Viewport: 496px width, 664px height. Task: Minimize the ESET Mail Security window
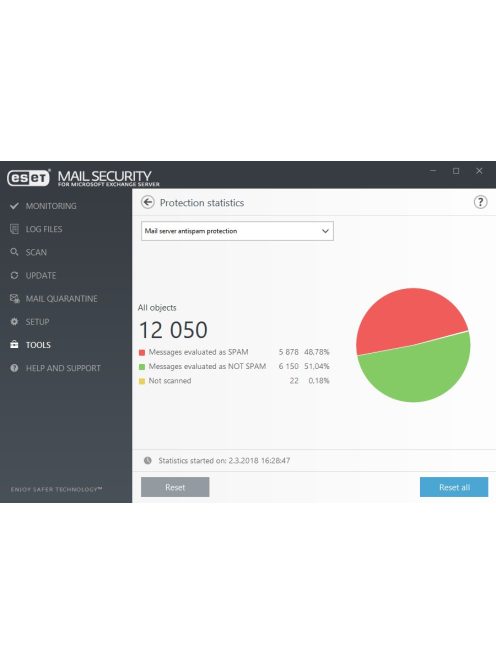tap(433, 171)
